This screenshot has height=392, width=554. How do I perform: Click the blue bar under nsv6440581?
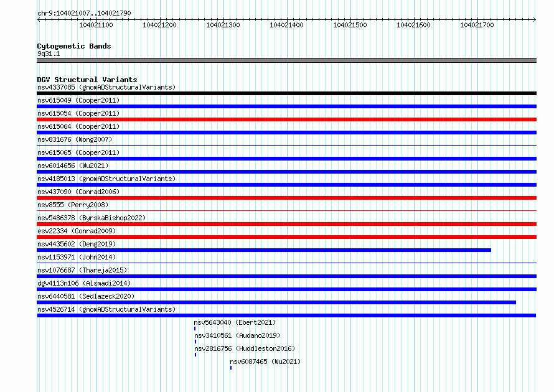point(276,302)
